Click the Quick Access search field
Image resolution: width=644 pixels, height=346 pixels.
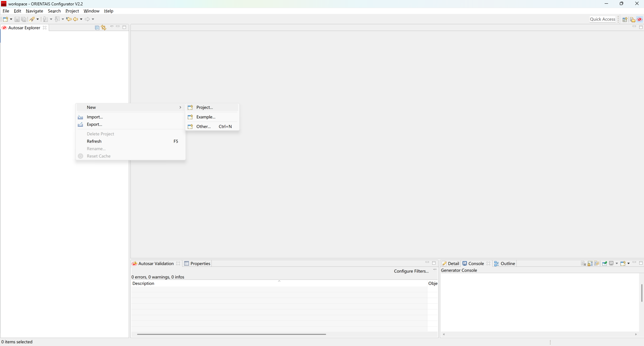(x=602, y=19)
